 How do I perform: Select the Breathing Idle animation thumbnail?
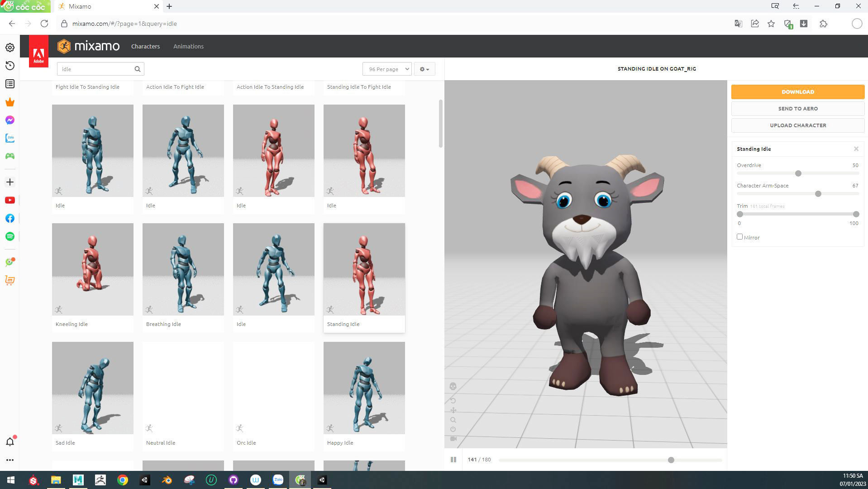[183, 269]
